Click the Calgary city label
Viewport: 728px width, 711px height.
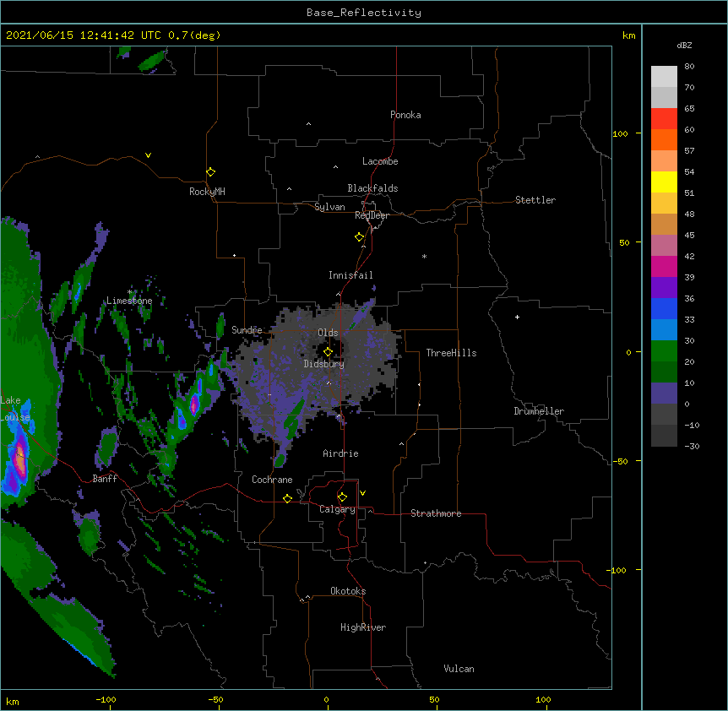click(x=337, y=509)
